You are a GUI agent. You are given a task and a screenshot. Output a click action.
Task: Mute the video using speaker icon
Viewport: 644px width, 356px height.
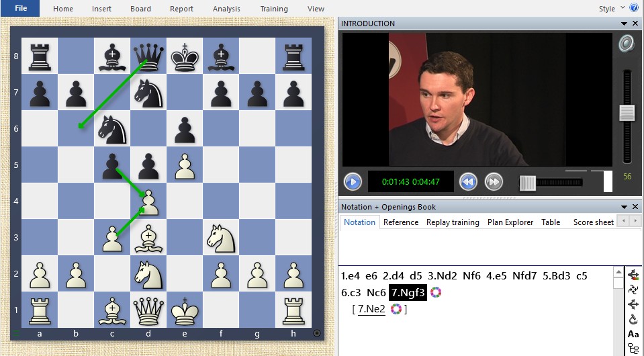coord(627,44)
